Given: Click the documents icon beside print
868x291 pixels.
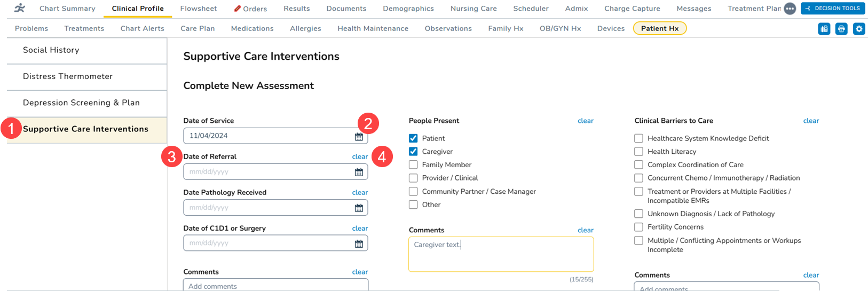Looking at the screenshot, I should (824, 29).
